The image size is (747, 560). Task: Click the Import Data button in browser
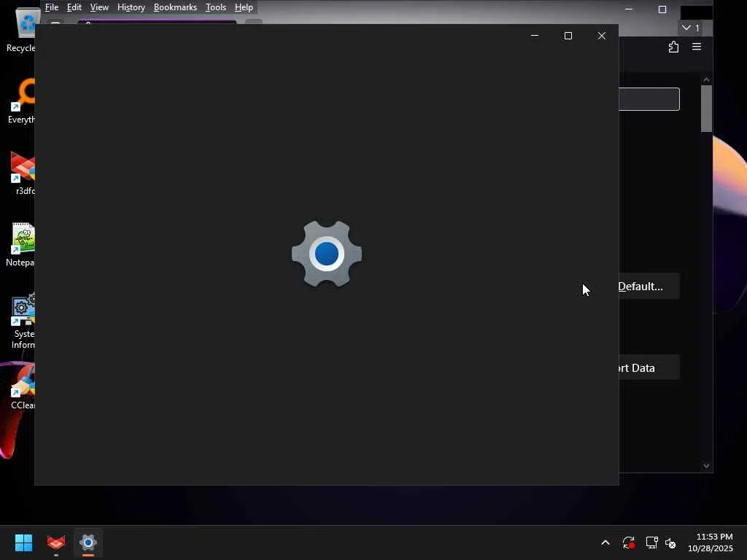(649, 367)
